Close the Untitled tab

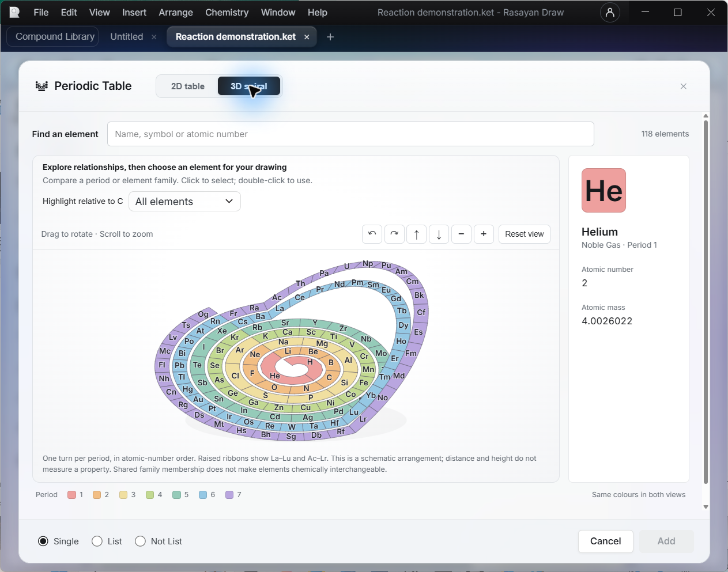click(x=154, y=37)
